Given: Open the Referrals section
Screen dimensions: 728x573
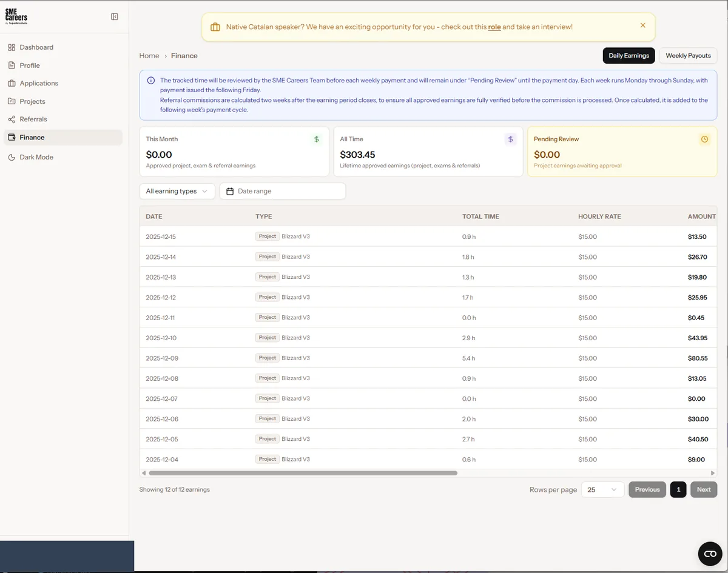Looking at the screenshot, I should pyautogui.click(x=63, y=119).
